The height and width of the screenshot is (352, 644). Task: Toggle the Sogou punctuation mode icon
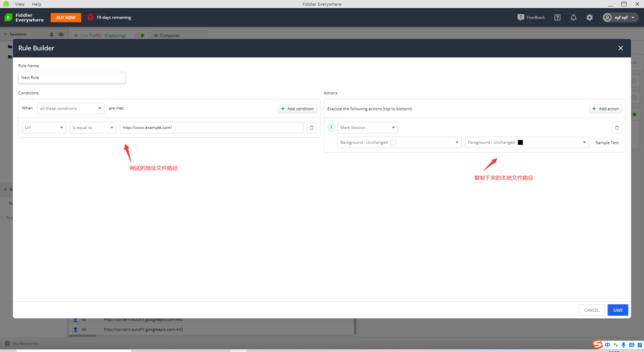point(615,345)
